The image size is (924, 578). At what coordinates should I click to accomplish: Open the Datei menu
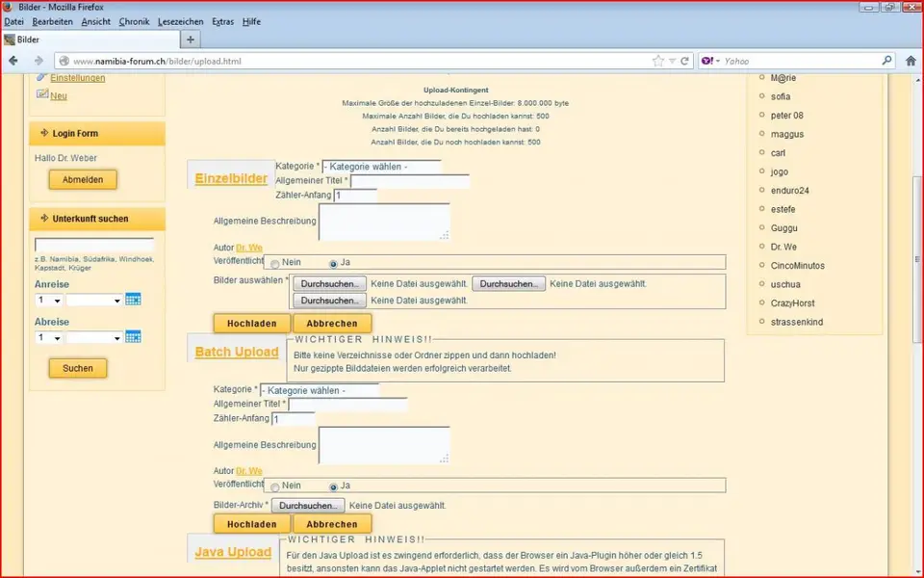pyautogui.click(x=13, y=22)
